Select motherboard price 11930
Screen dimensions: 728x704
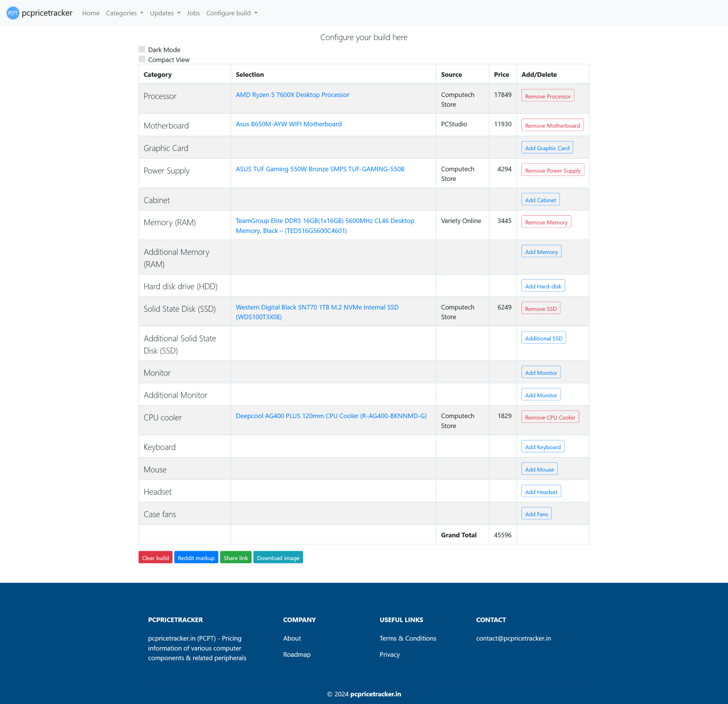coord(503,124)
